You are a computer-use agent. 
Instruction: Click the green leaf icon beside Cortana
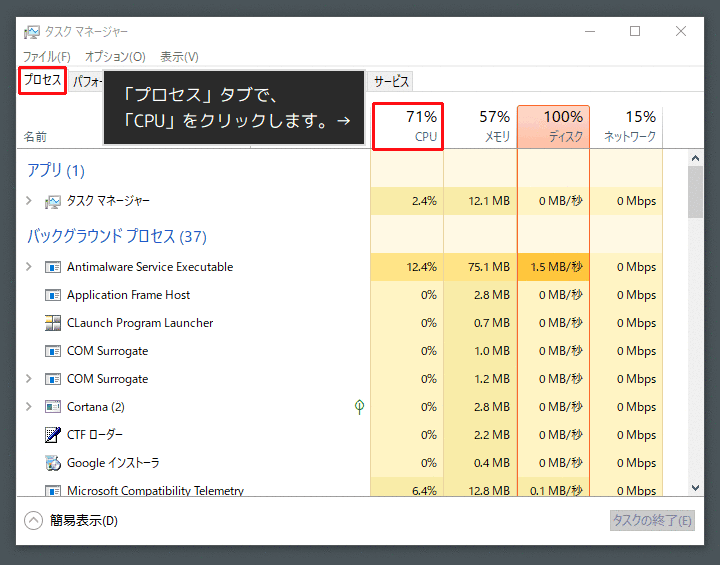point(359,407)
